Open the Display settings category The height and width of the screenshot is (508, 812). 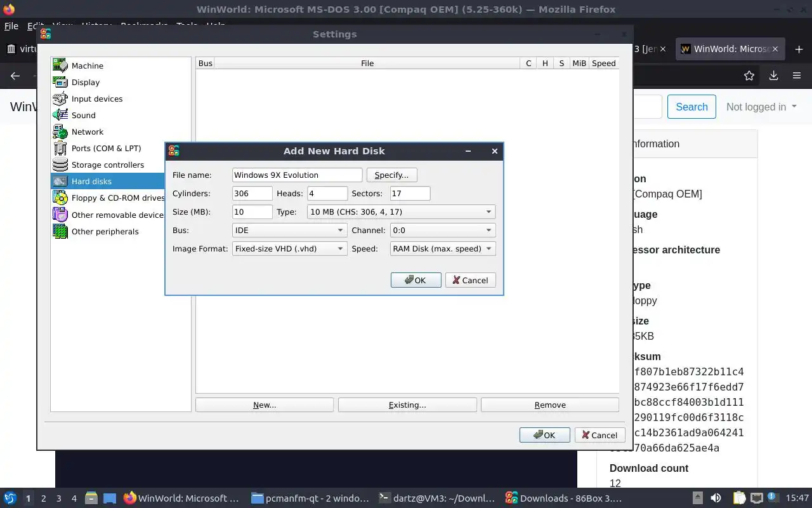(121, 82)
